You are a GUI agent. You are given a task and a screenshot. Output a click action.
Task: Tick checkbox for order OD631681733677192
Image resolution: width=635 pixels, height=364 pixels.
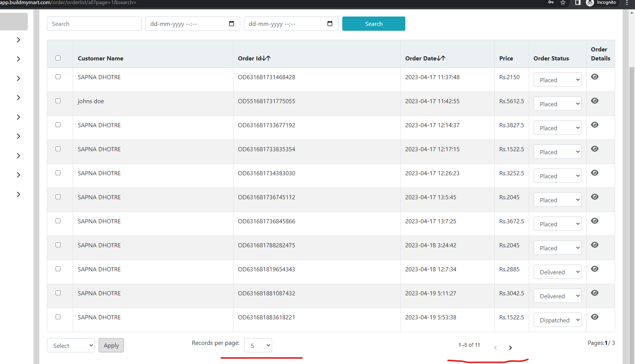coord(58,125)
